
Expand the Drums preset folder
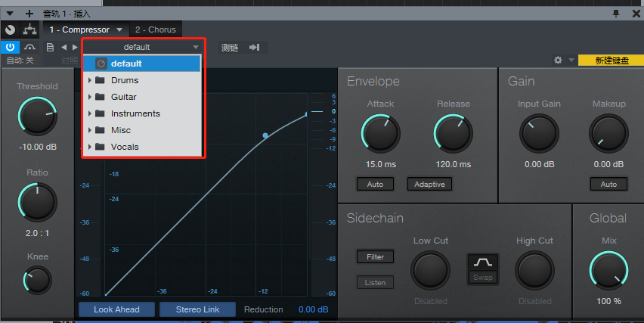point(91,80)
